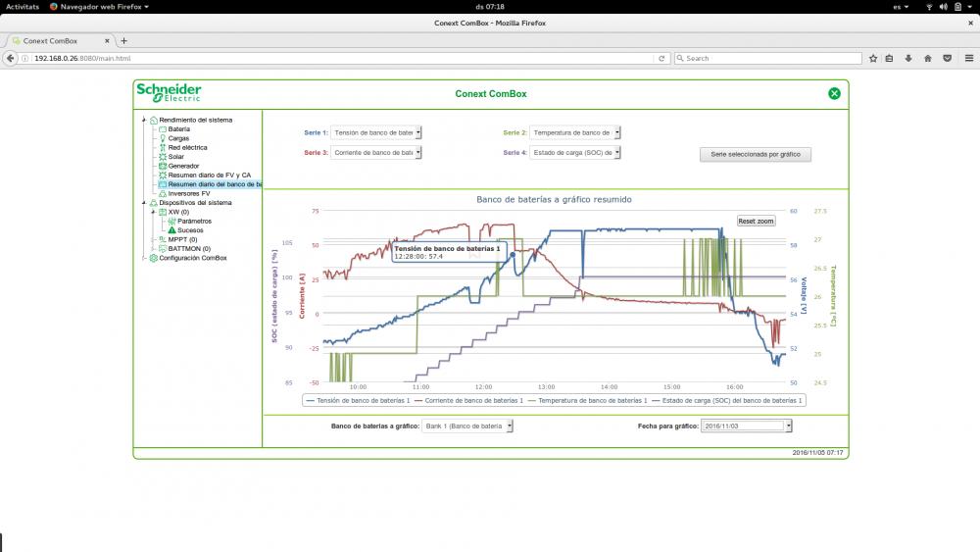Click the Configuración ComBox gear icon

(153, 258)
